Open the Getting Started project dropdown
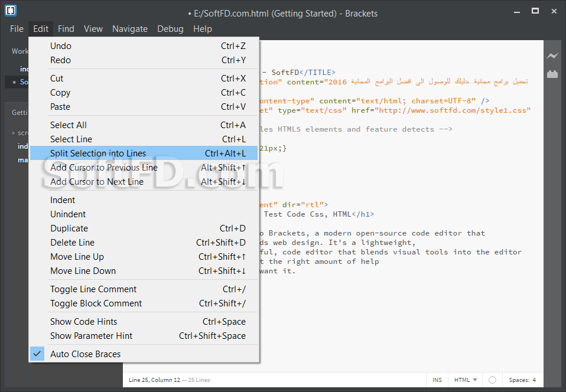 click(20, 113)
